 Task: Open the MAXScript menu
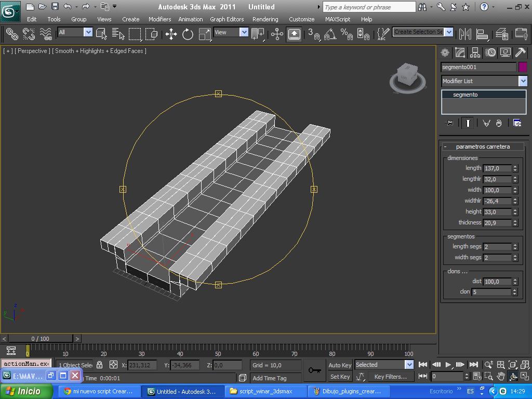(x=338, y=19)
